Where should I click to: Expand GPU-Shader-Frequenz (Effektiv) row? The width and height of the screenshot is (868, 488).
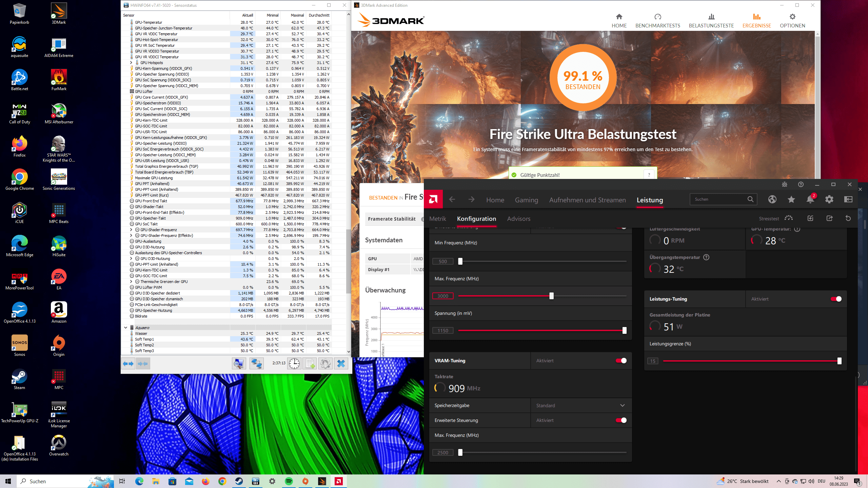coord(131,236)
